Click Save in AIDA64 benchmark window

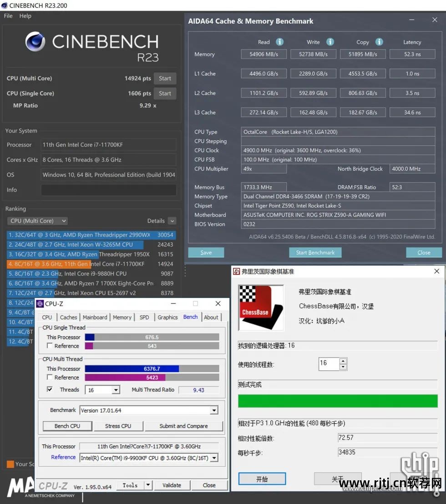[x=206, y=252]
